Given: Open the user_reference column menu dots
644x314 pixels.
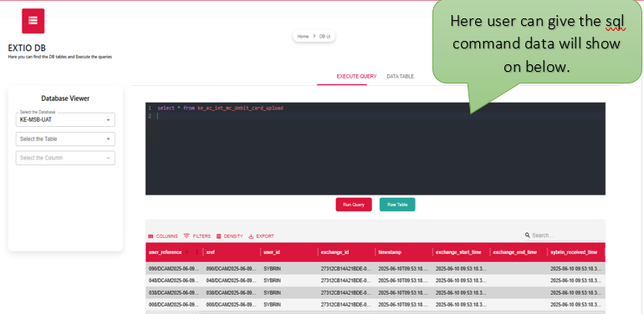Looking at the screenshot, I should [x=197, y=252].
